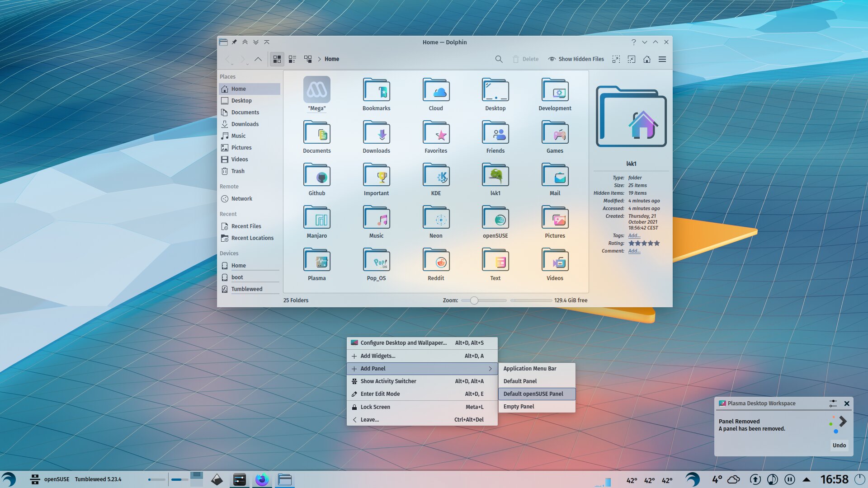Go up one folder in Dolphin
This screenshot has width=868, height=488.
coord(258,59)
